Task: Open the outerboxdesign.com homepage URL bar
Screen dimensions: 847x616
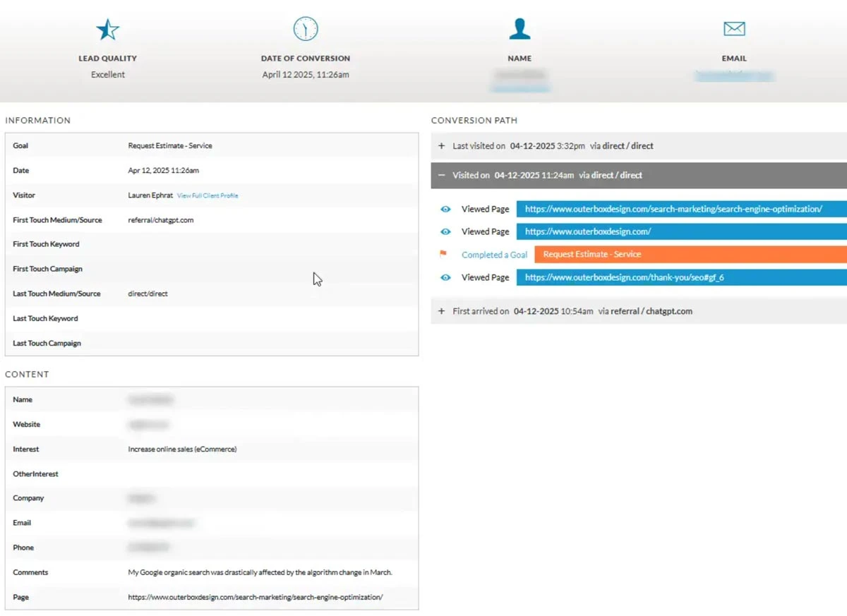Action: 588,232
